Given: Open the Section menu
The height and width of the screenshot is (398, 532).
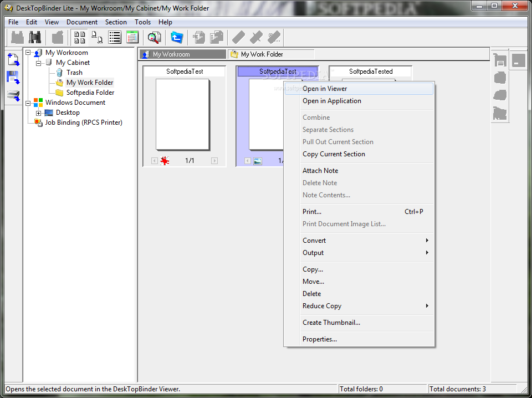Looking at the screenshot, I should [x=116, y=22].
